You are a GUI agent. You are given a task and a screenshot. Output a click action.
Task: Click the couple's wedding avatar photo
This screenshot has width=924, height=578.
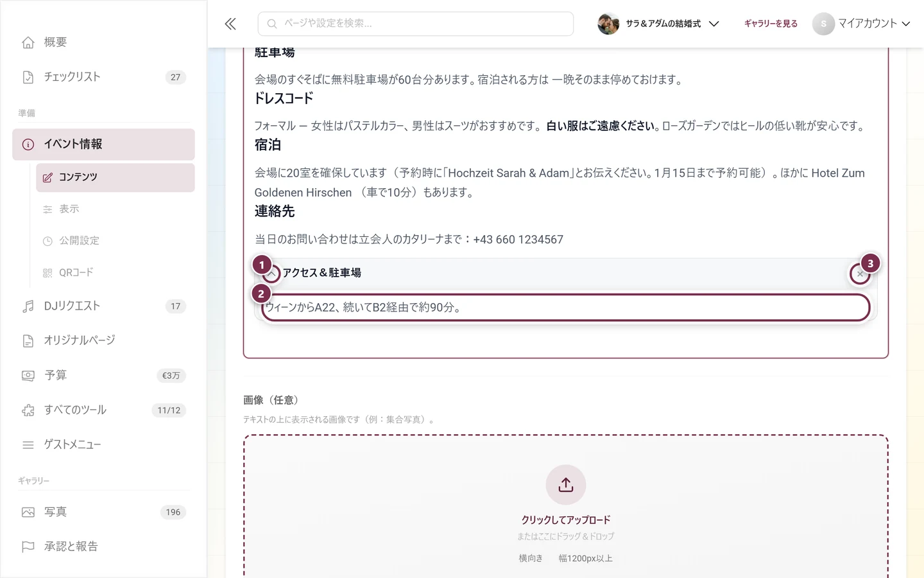(x=608, y=24)
